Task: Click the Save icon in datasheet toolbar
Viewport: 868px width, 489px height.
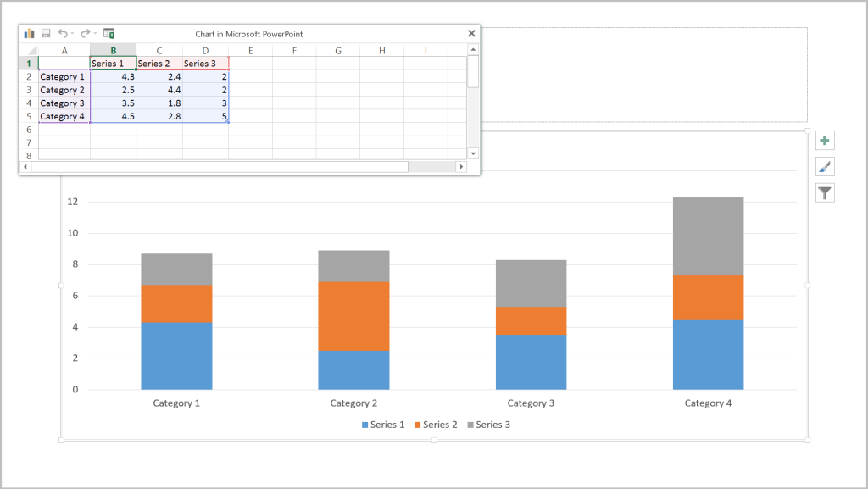Action: 46,34
